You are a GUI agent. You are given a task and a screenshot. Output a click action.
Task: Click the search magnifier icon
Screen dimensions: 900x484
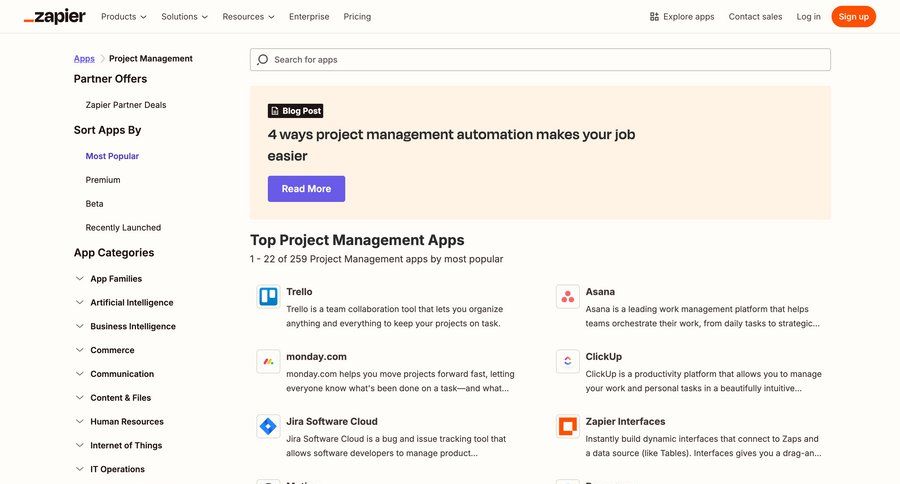pyautogui.click(x=262, y=60)
